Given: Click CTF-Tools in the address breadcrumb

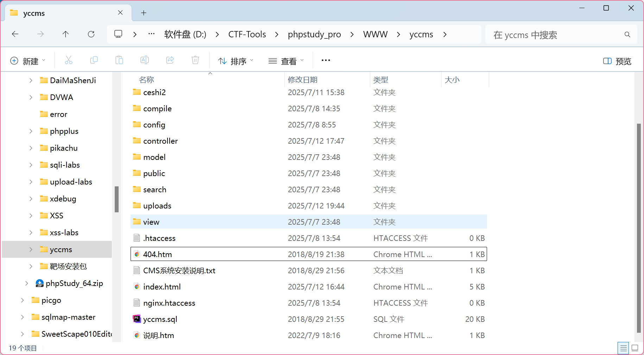Looking at the screenshot, I should [247, 34].
